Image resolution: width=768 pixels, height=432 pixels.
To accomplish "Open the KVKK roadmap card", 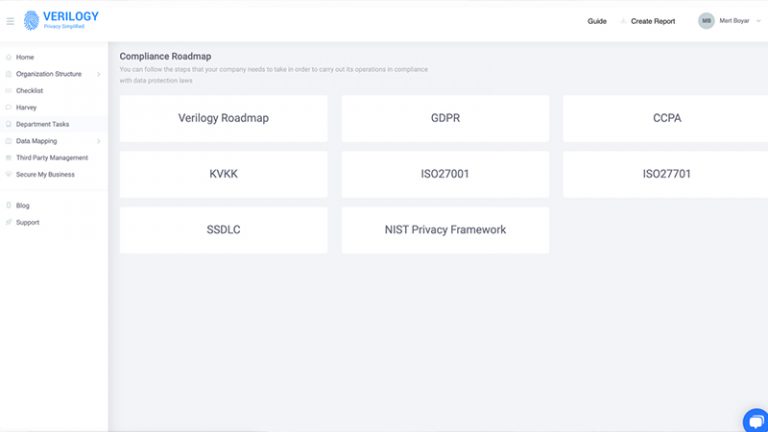I will [223, 174].
